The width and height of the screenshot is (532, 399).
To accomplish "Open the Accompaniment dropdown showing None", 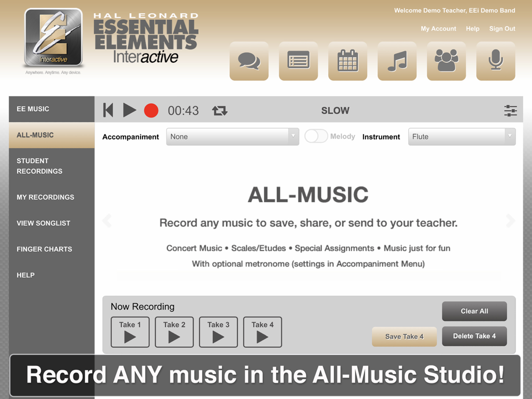I will coord(232,137).
